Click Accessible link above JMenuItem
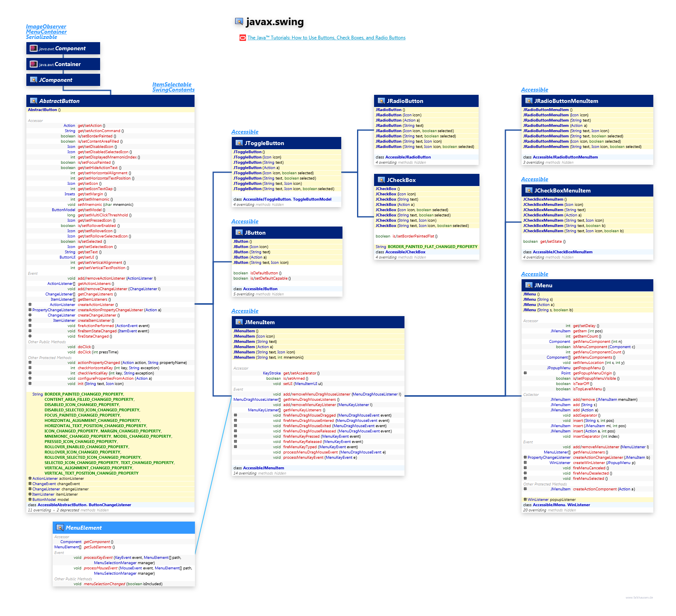This screenshot has height=616, width=676. 245,311
